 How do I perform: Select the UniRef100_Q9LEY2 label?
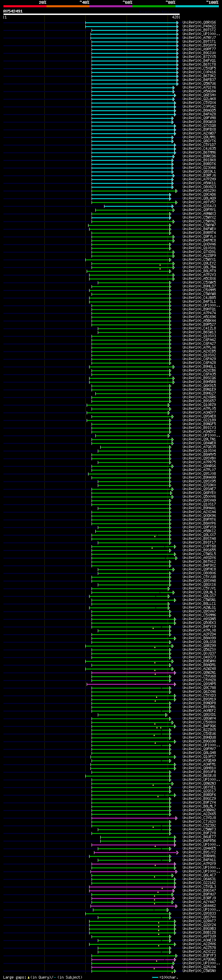click(x=199, y=263)
